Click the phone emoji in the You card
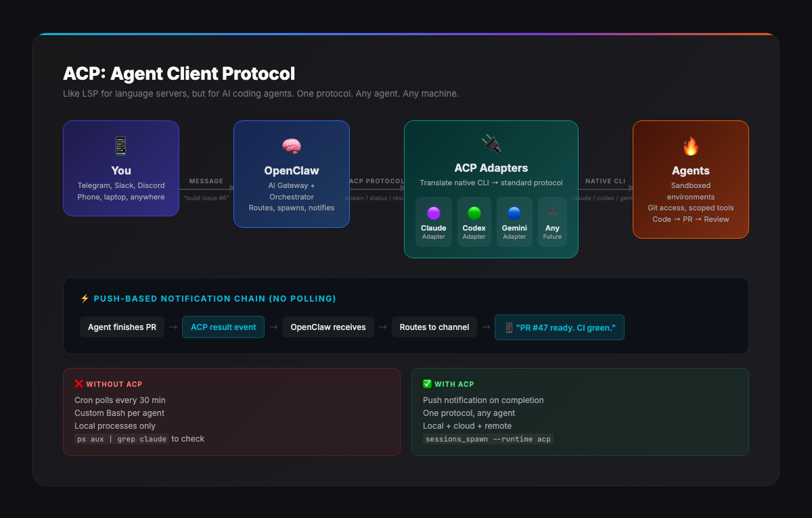 pos(121,145)
